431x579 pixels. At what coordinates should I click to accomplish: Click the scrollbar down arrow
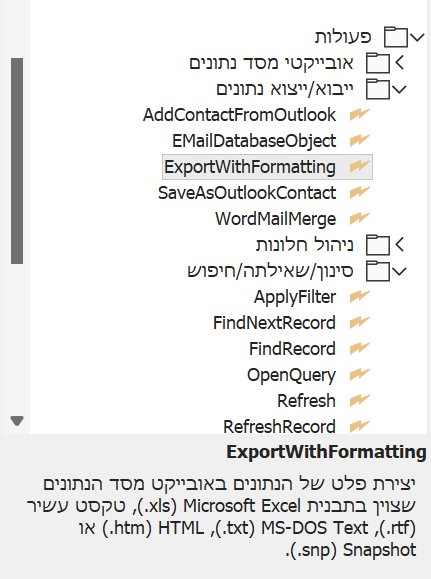[x=17, y=421]
